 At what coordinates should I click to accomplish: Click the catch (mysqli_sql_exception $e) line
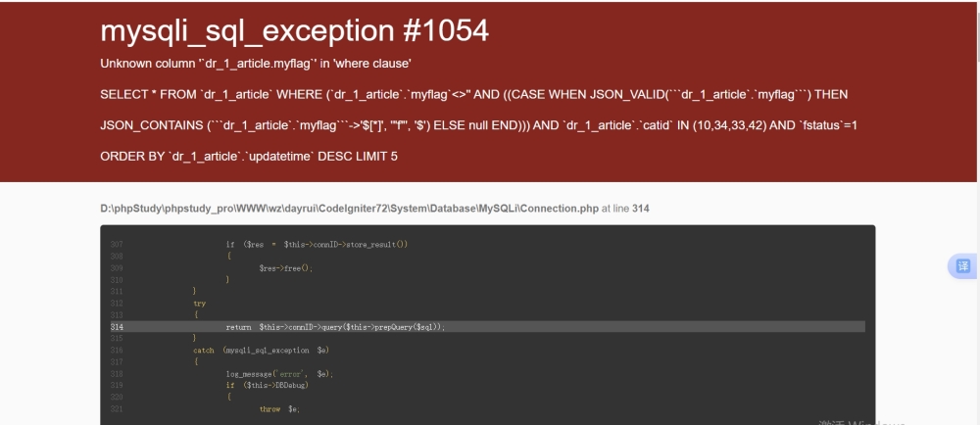tap(262, 351)
